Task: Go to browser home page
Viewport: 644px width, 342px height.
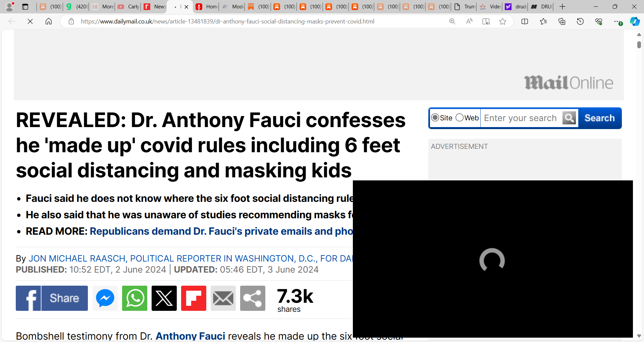Action: [x=49, y=21]
